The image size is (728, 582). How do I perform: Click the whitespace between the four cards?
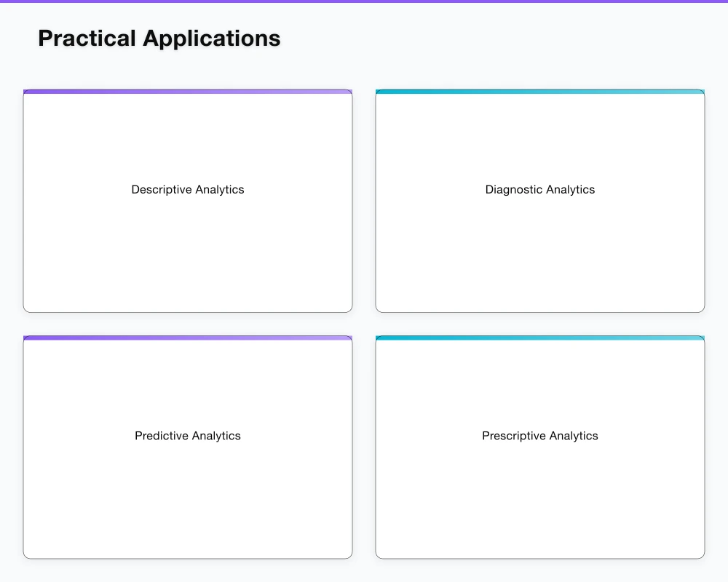(x=364, y=324)
